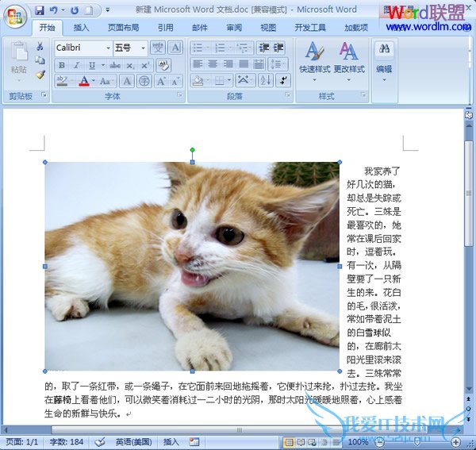476x450 pixels.
Task: Open Quick Styles (快速样式) gallery
Action: (314, 62)
